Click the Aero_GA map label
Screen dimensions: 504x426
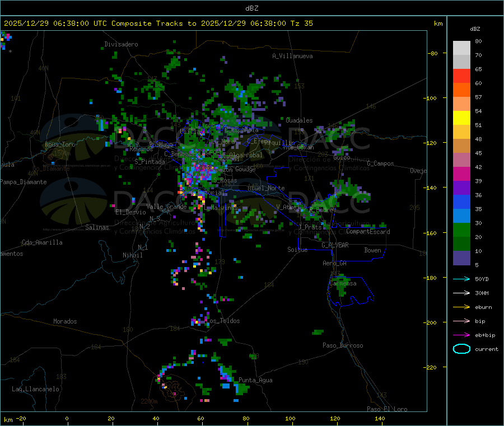[335, 263]
